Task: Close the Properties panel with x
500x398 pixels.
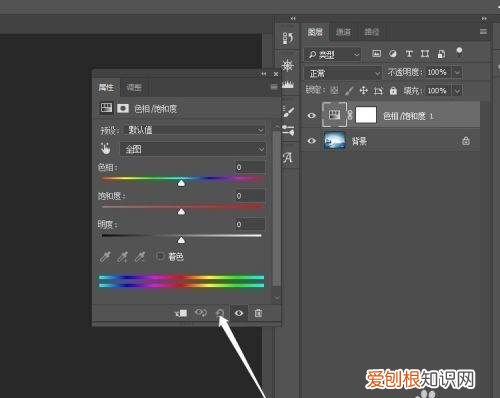Action: coord(276,74)
